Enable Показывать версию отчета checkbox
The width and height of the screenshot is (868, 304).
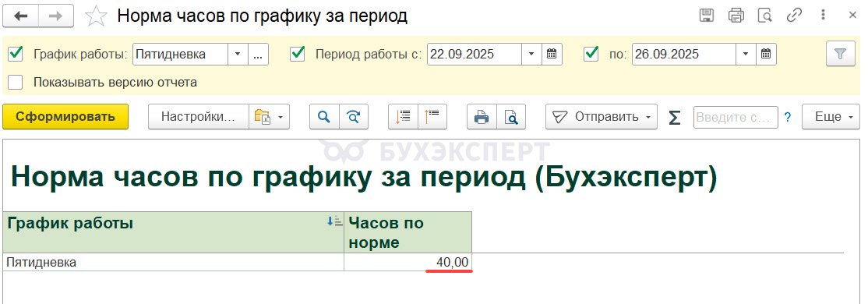click(16, 83)
